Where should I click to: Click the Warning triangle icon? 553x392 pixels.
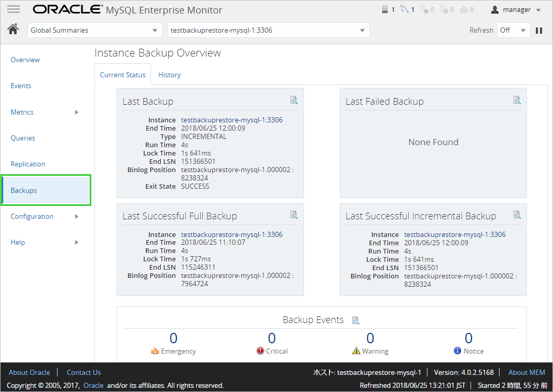point(356,351)
